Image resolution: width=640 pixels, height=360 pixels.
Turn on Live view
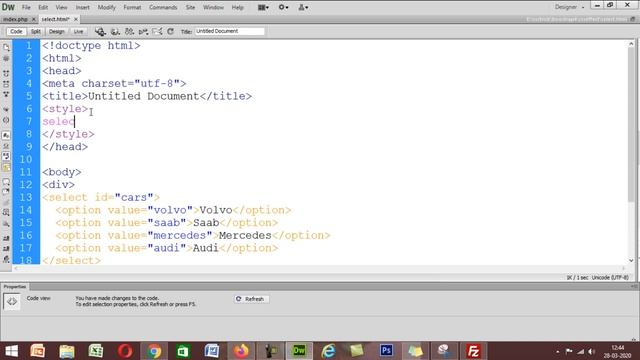(78, 31)
